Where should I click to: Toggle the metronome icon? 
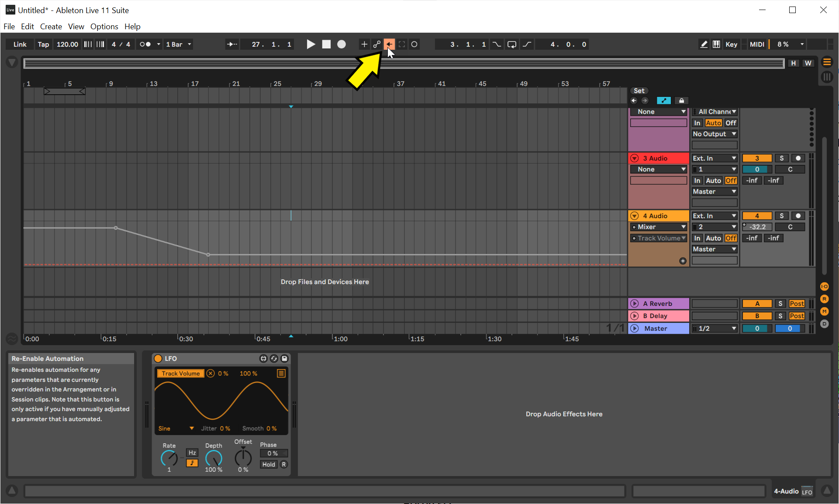click(145, 44)
